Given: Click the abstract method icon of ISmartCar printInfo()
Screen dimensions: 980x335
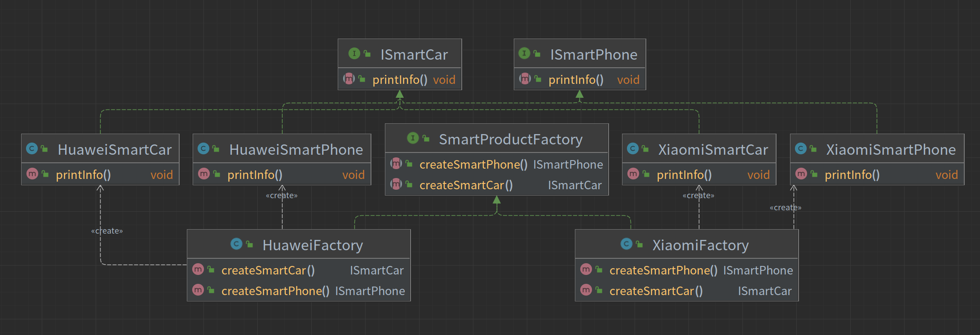Looking at the screenshot, I should [x=349, y=79].
